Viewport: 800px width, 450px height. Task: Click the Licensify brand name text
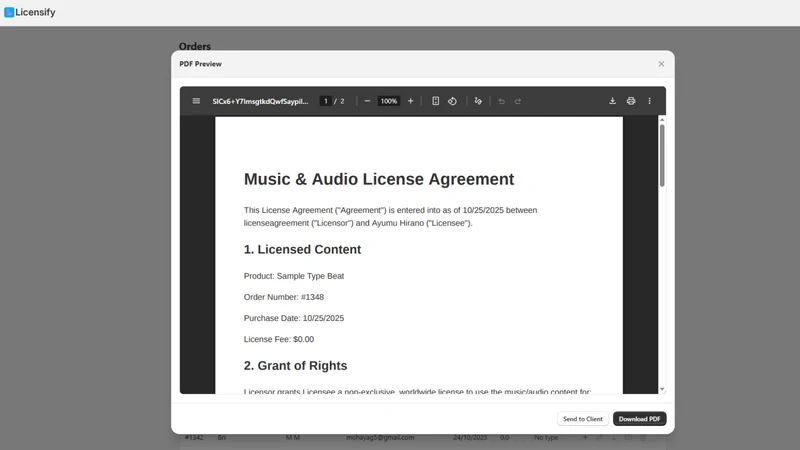(35, 12)
